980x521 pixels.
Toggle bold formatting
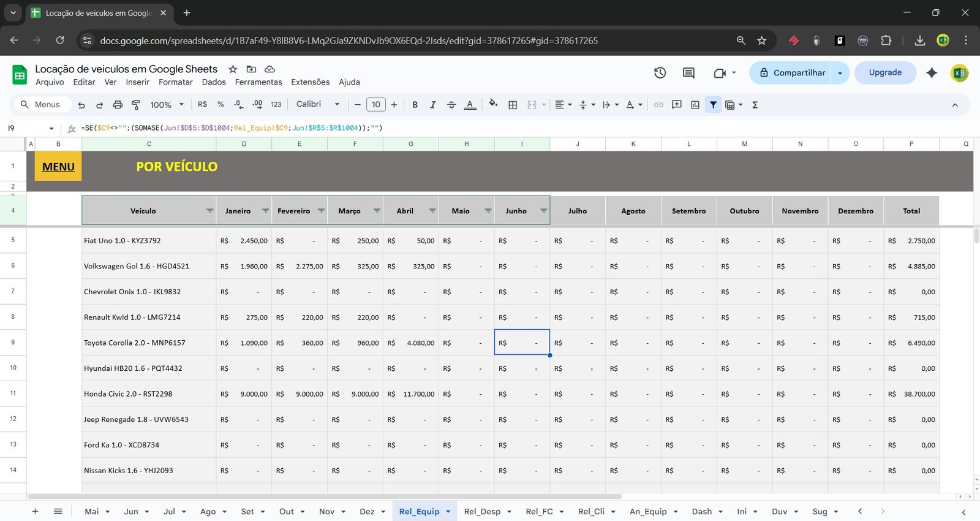click(x=415, y=105)
